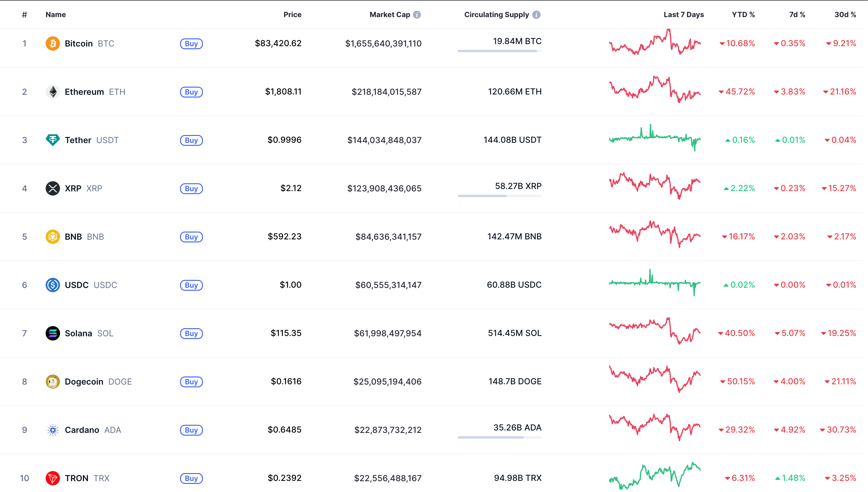Sort by the 7d % header
Screen dimensions: 868x492
(x=797, y=15)
